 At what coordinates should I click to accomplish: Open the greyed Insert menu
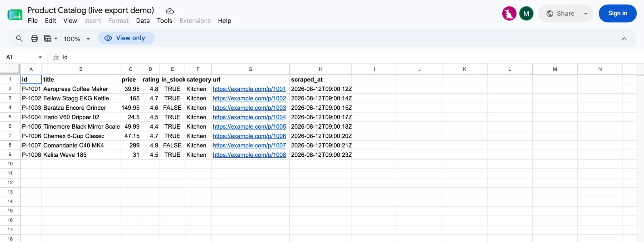pyautogui.click(x=92, y=21)
